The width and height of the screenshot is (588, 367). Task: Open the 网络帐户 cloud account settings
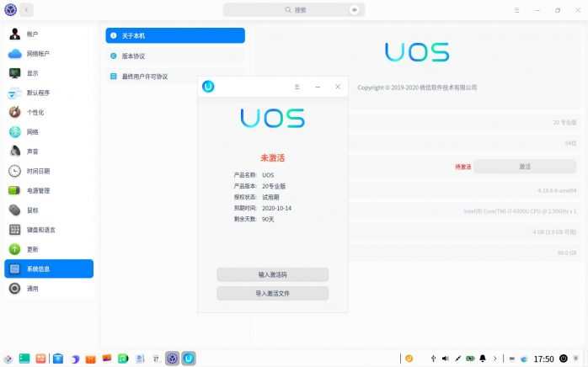[49, 54]
